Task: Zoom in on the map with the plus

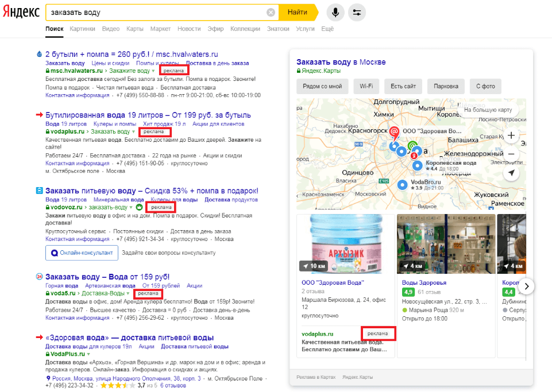Action: (511, 135)
